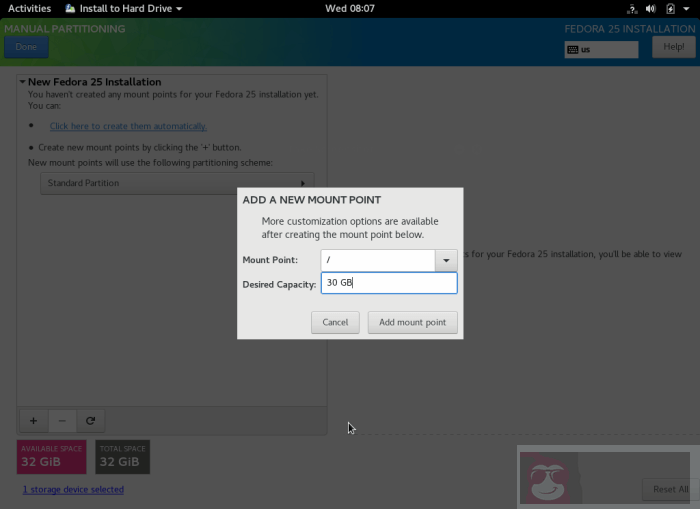
Task: Click the keyboard layout us indicator
Action: coord(601,50)
